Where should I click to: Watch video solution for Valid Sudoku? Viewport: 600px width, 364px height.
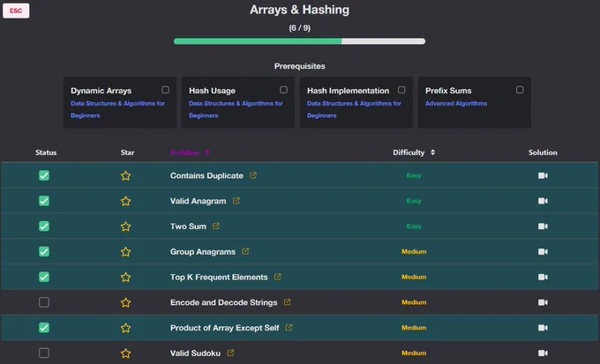point(543,353)
